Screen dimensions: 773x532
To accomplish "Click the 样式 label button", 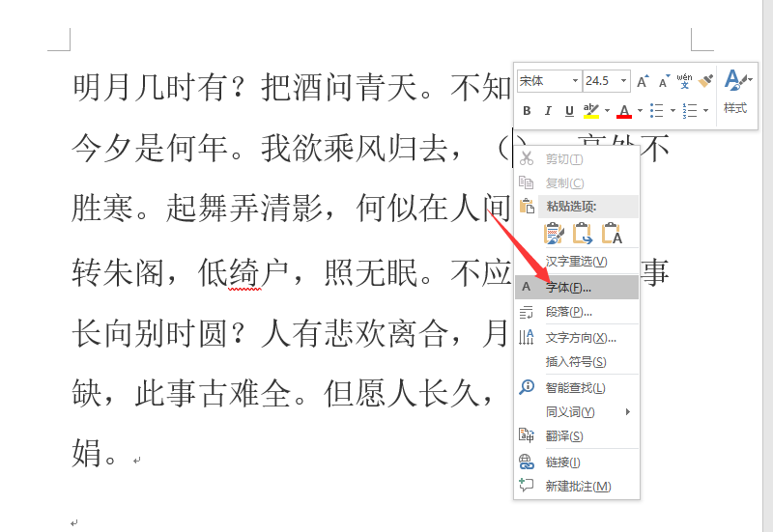I will 735,108.
